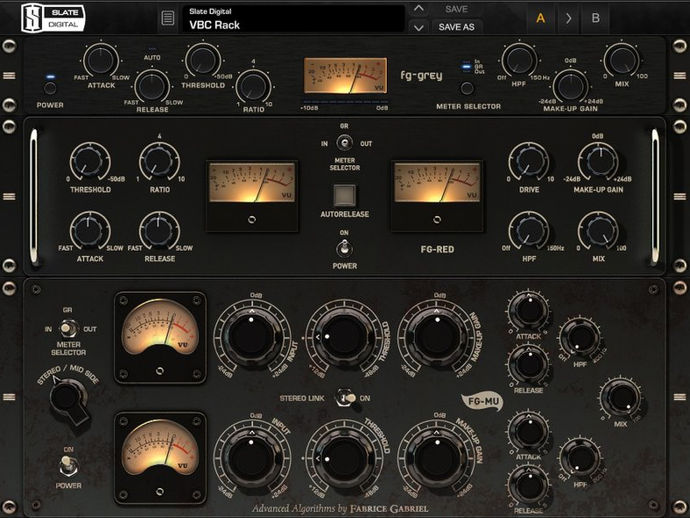Click the fg-grey module name text
The width and height of the screenshot is (690, 518).
tap(421, 76)
